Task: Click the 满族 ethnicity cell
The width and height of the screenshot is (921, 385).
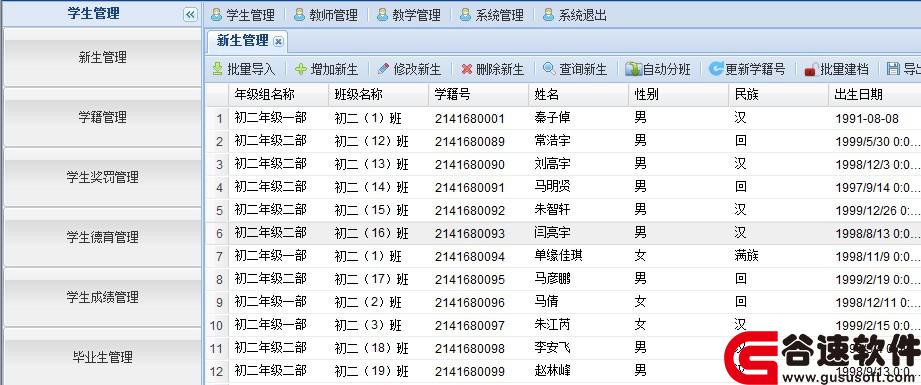Action: [x=746, y=256]
